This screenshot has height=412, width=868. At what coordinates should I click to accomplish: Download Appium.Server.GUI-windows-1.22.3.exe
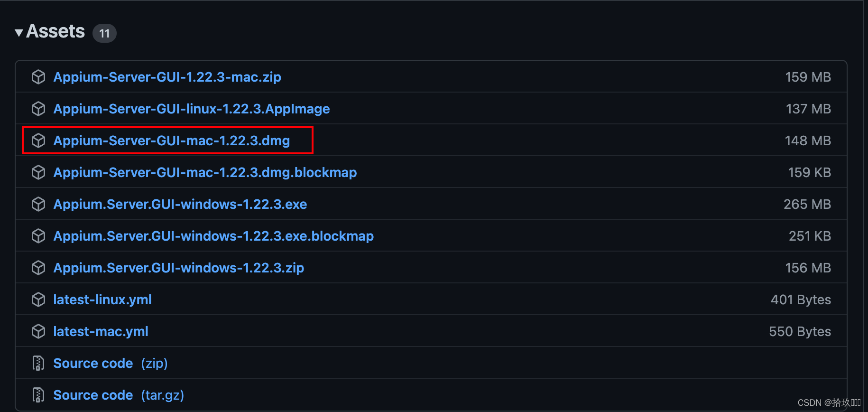point(180,204)
